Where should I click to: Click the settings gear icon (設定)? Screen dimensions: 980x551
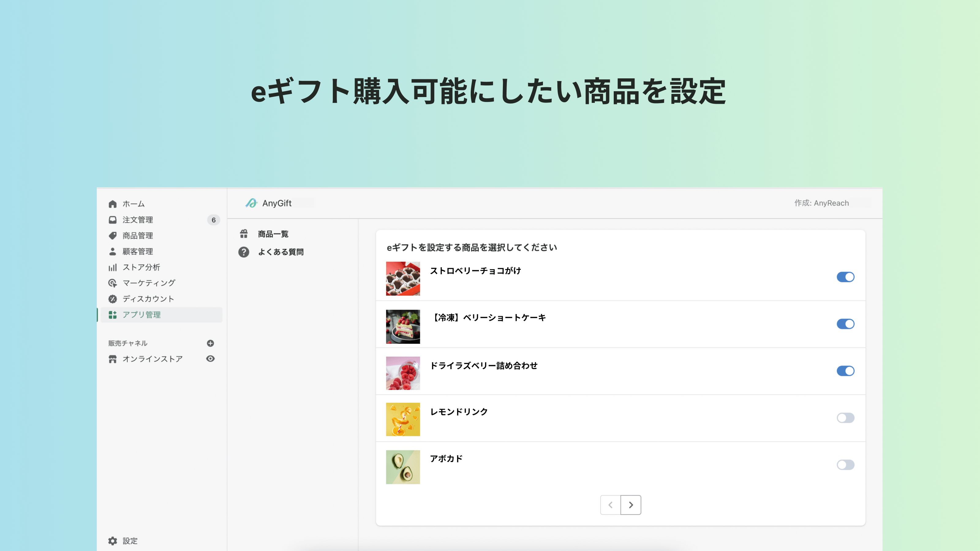point(113,541)
